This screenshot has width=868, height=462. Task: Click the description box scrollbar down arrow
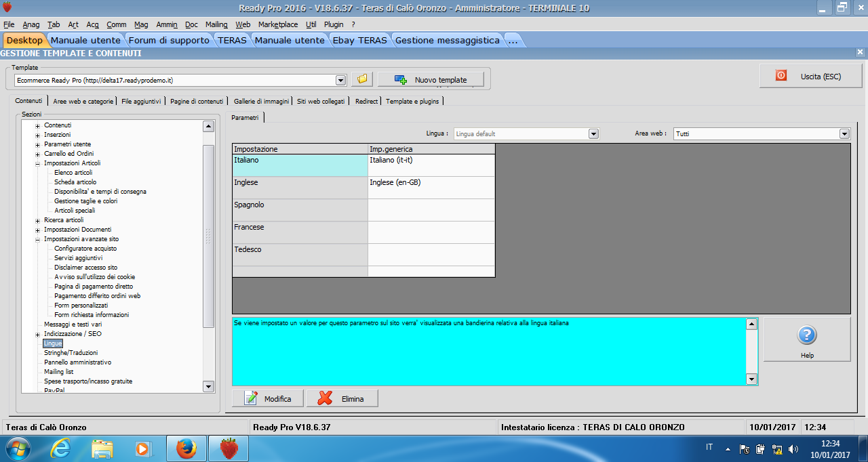pyautogui.click(x=751, y=379)
